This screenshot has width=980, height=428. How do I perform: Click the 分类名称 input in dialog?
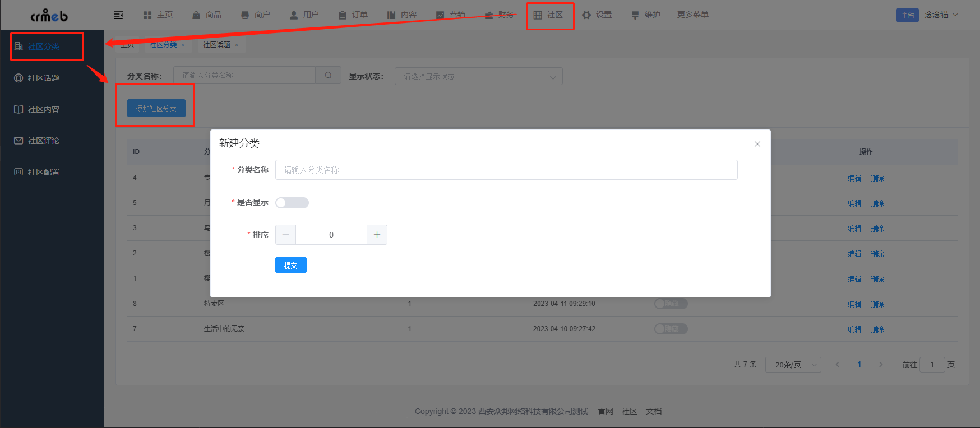[x=506, y=170]
